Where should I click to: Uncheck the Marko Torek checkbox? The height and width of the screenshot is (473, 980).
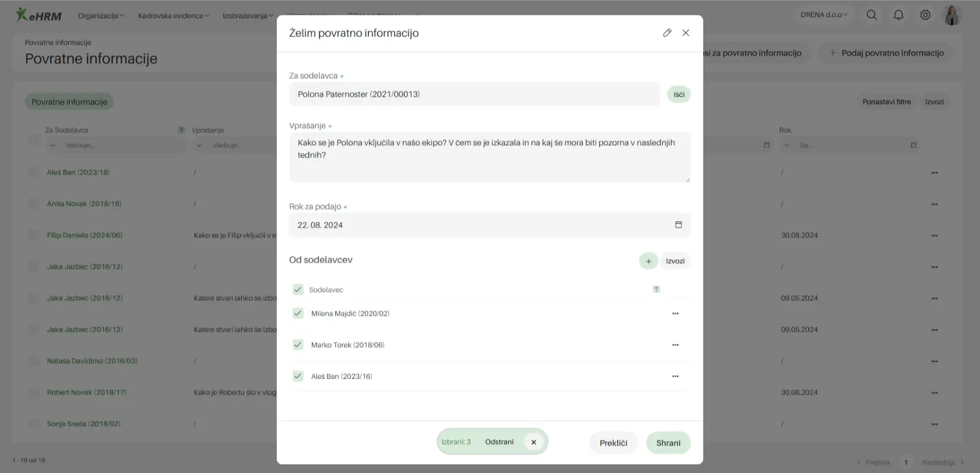coord(298,345)
